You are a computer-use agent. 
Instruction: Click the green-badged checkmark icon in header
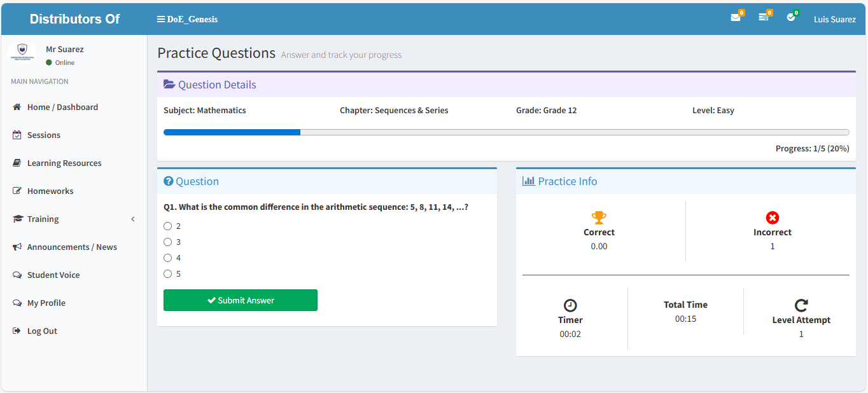tap(791, 18)
